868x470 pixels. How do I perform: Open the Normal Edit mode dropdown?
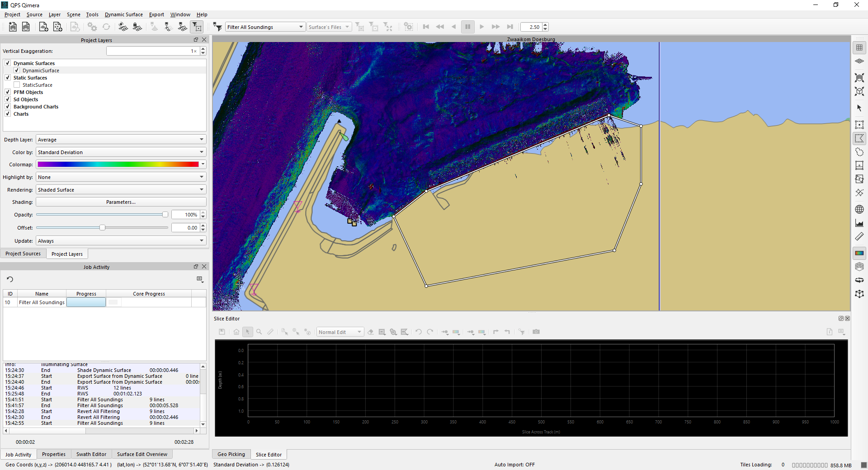click(x=340, y=332)
